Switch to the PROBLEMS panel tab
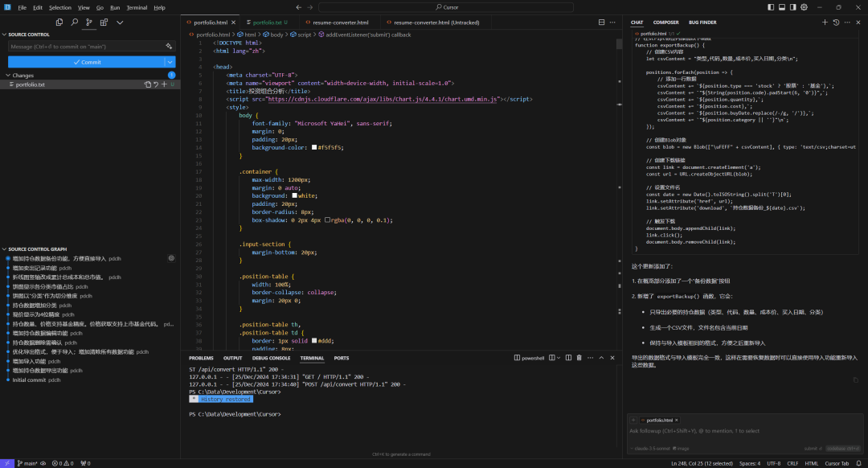 [x=201, y=359]
